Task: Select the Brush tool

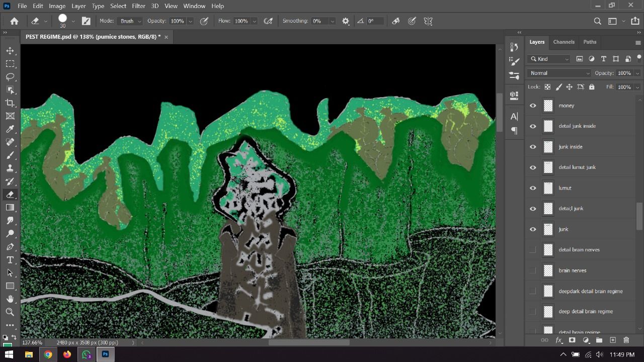Action: (10, 155)
